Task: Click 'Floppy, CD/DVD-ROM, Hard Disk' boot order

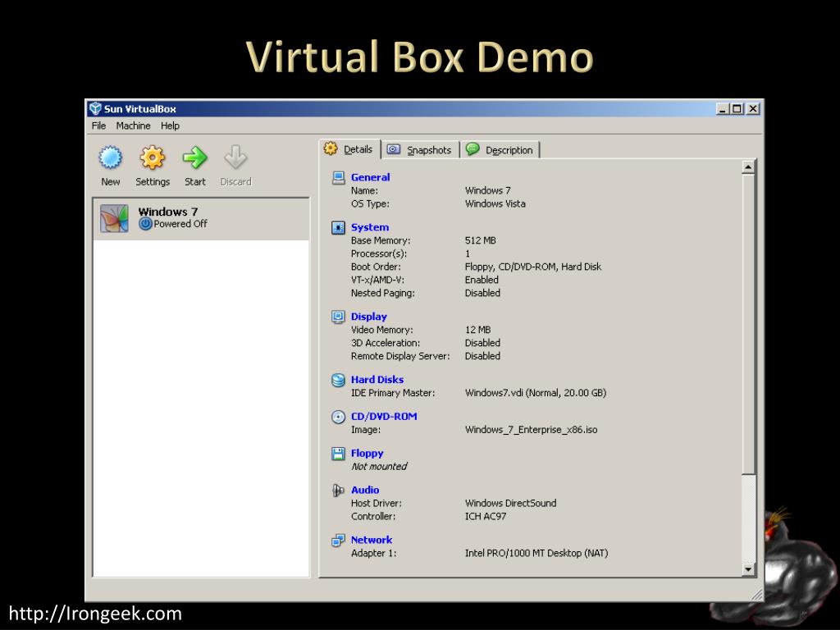Action: point(533,267)
